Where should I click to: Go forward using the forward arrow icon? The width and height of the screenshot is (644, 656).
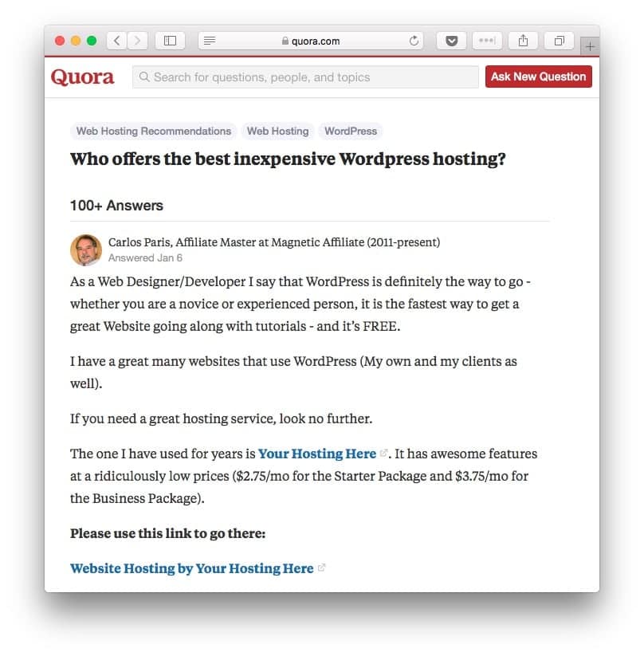tap(138, 41)
